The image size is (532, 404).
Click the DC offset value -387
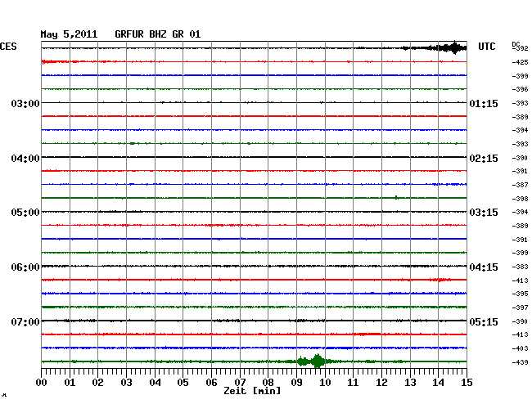coord(520,185)
